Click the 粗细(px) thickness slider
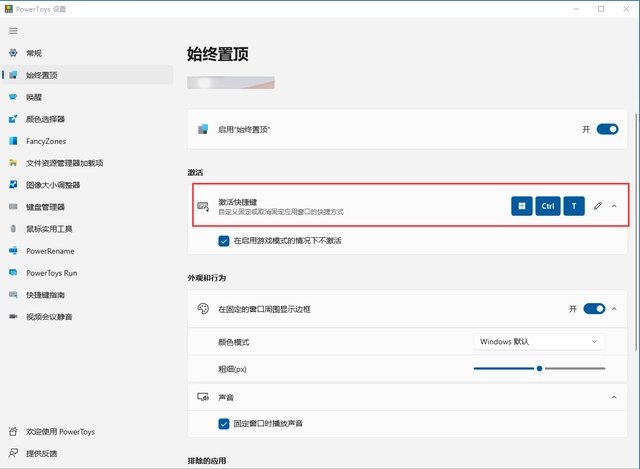 pyautogui.click(x=539, y=368)
